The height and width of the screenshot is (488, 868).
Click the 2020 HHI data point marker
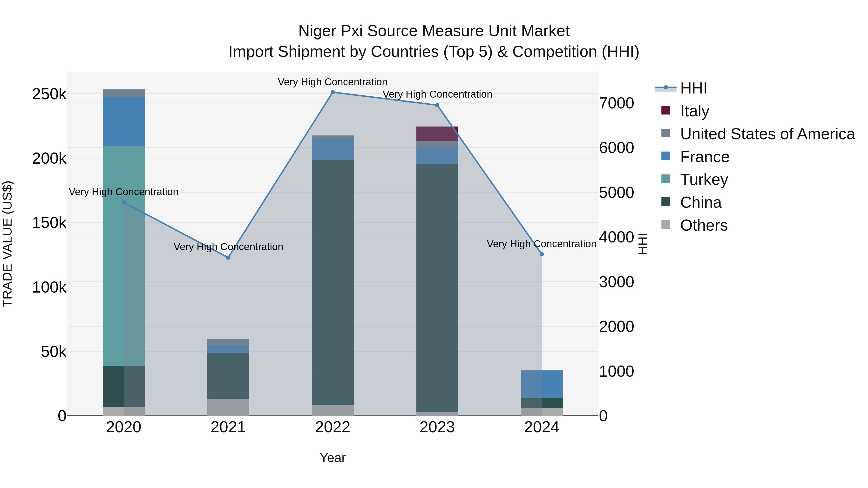[x=124, y=202]
